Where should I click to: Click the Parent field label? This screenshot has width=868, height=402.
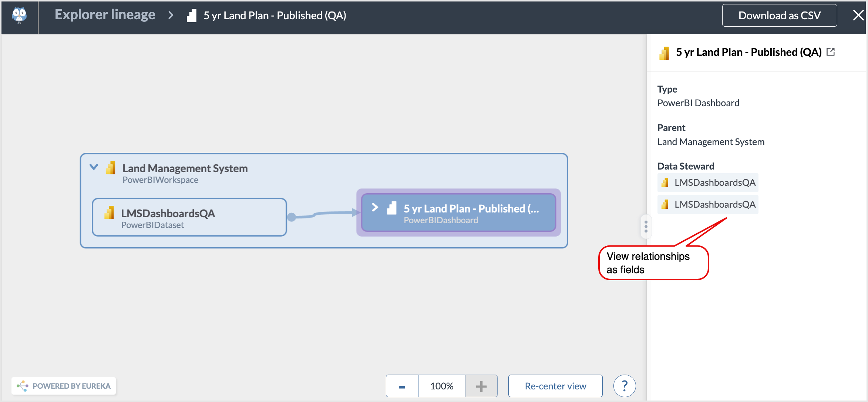click(x=671, y=128)
